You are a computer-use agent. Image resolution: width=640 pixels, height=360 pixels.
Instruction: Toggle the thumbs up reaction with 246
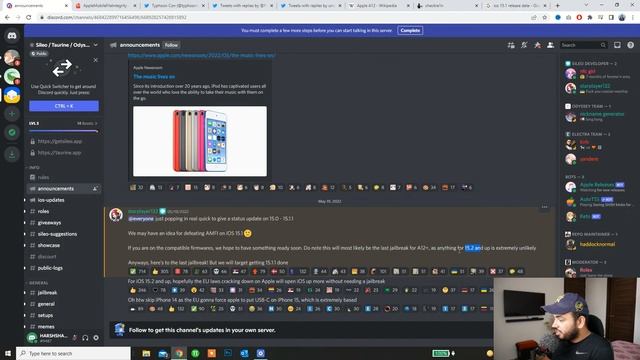pyautogui.click(x=138, y=290)
